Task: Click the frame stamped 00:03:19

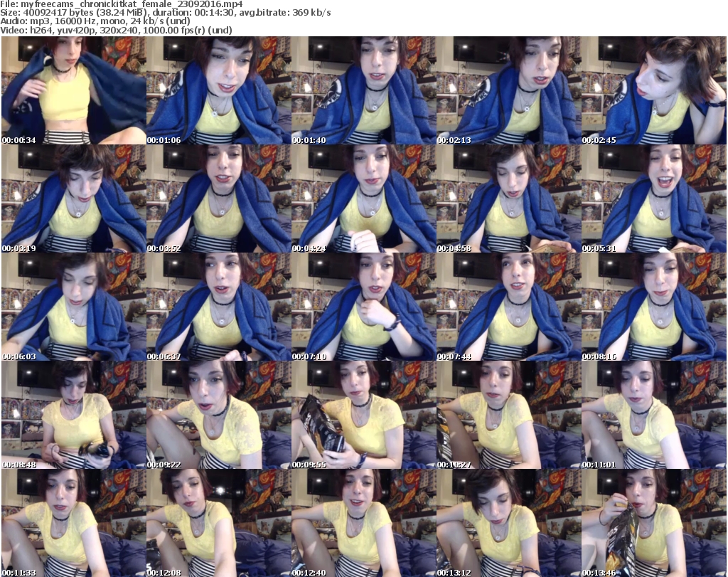Action: (74, 198)
